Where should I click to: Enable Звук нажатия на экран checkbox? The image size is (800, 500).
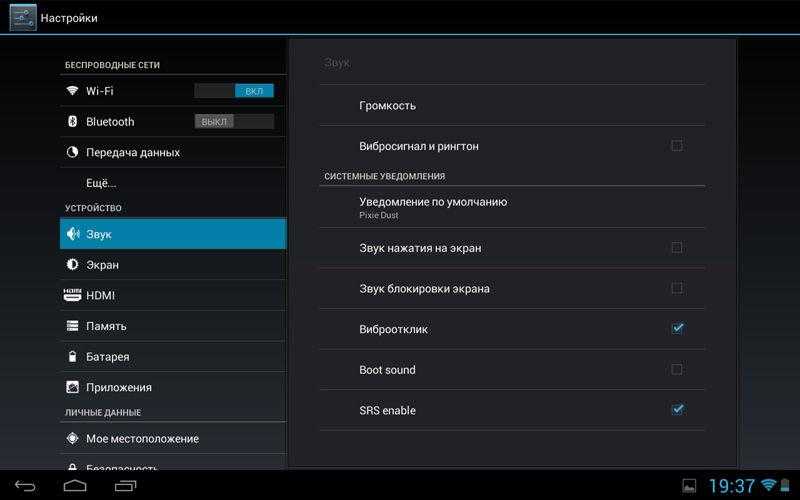(677, 247)
